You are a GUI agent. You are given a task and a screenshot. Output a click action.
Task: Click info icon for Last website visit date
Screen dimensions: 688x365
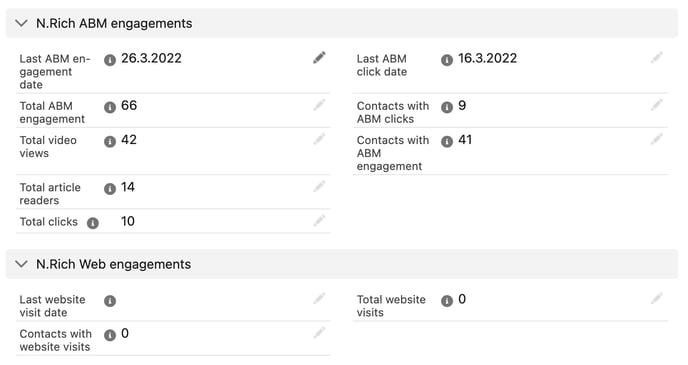click(x=110, y=301)
